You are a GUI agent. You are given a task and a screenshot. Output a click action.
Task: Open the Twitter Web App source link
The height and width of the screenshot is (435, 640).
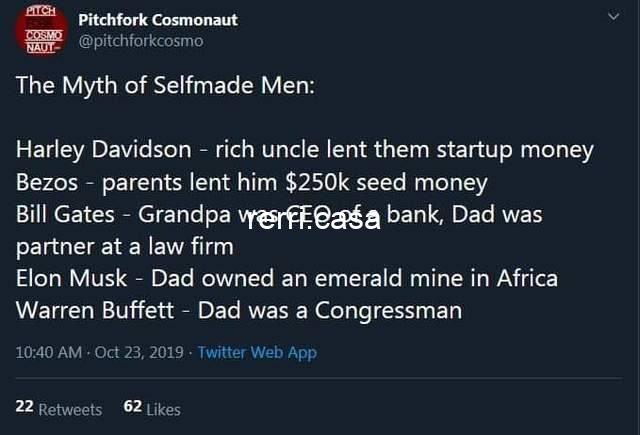coord(257,352)
